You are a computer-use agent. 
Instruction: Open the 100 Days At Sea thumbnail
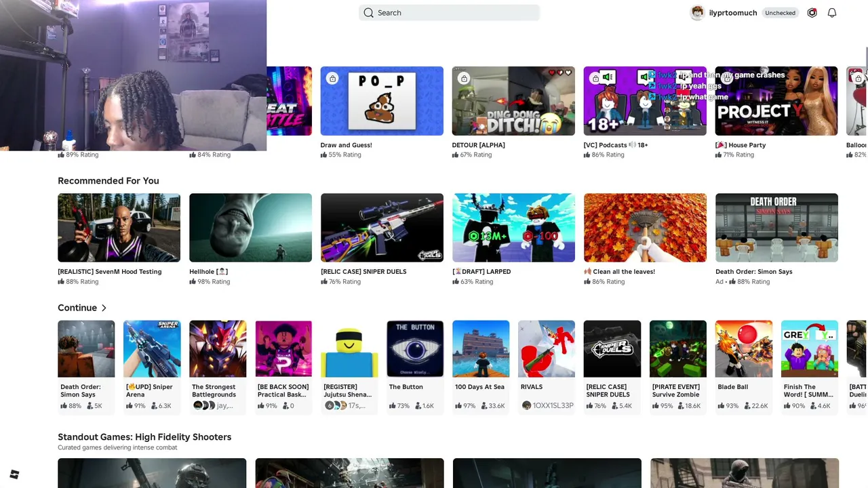481,349
